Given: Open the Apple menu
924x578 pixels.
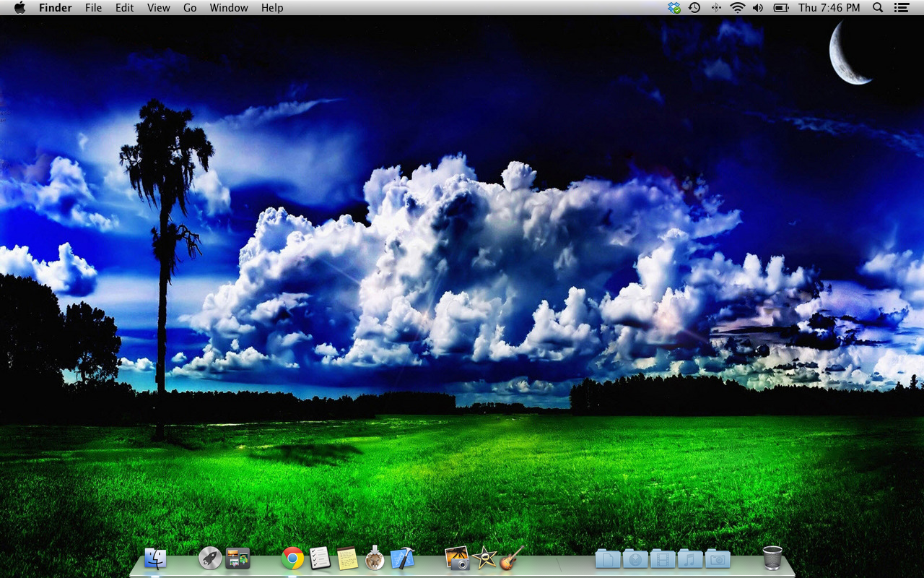Looking at the screenshot, I should point(19,7).
